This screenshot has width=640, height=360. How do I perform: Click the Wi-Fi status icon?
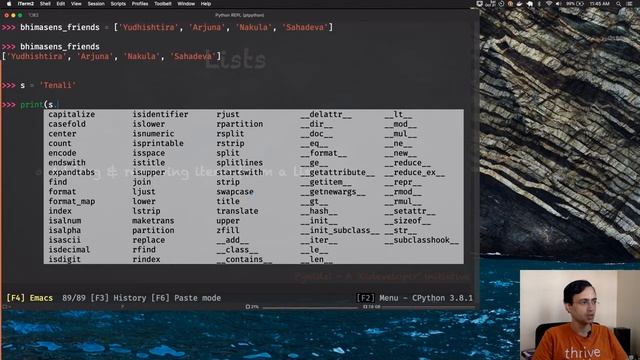[x=549, y=4]
